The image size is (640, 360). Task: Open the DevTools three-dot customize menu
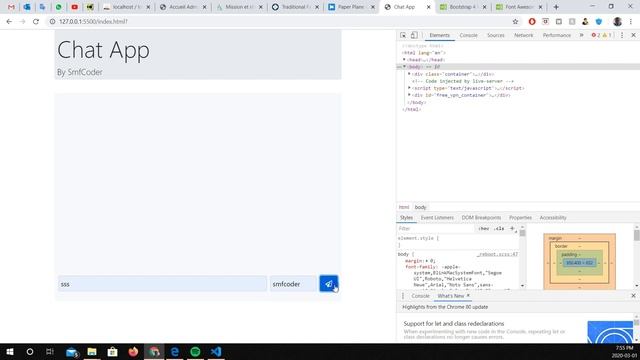(622, 36)
